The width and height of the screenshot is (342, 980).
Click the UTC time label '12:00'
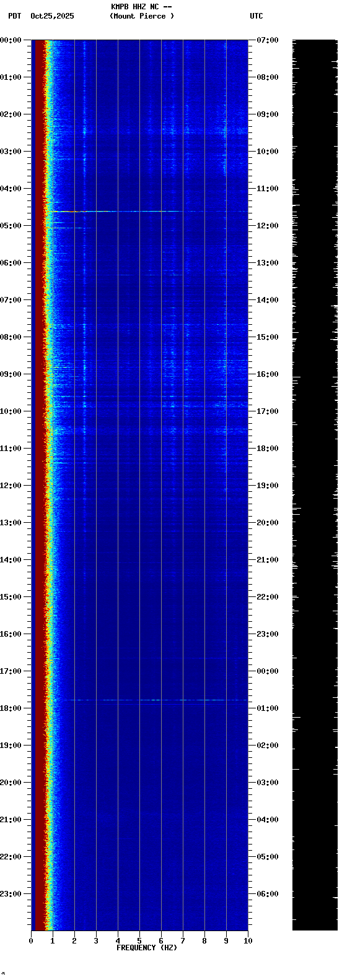[x=268, y=226]
